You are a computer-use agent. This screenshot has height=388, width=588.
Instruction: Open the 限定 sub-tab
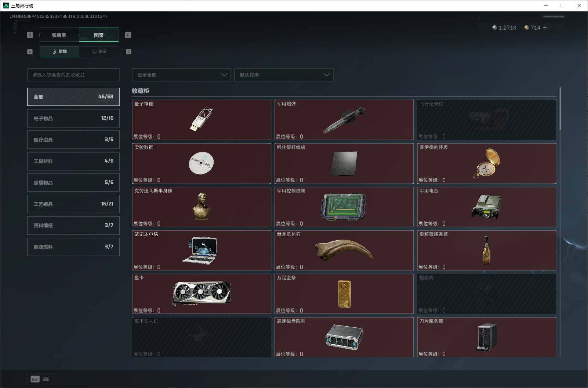99,51
